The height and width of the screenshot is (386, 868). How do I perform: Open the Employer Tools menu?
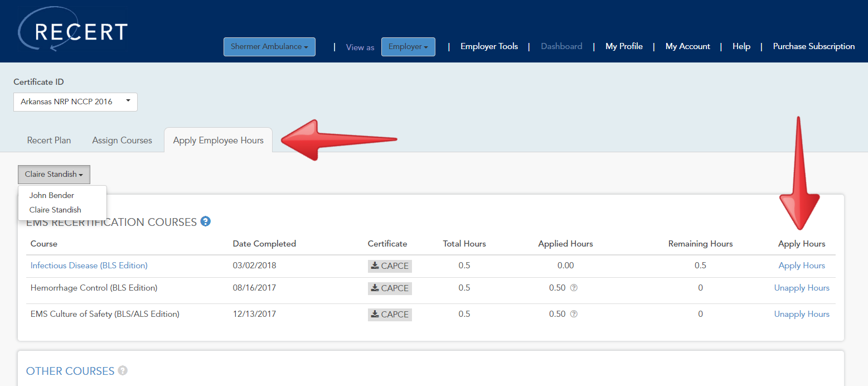[489, 46]
